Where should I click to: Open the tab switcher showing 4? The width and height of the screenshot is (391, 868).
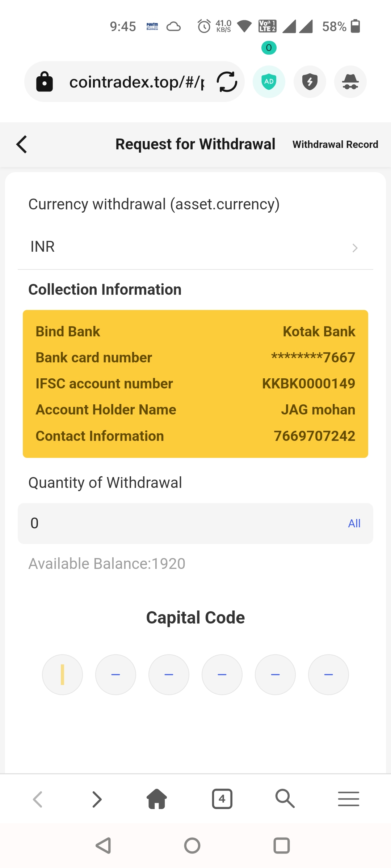point(222,799)
